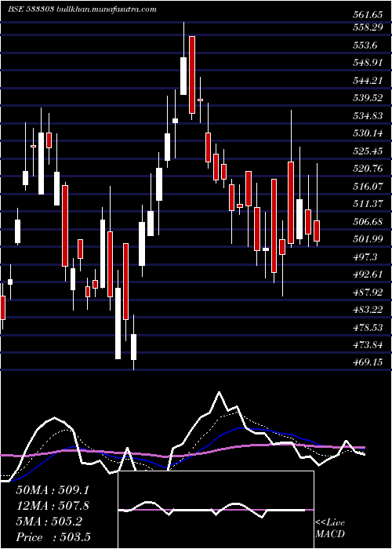The height and width of the screenshot is (549, 392).
Task: Click the 492.61 price label
Action: coord(368,274)
